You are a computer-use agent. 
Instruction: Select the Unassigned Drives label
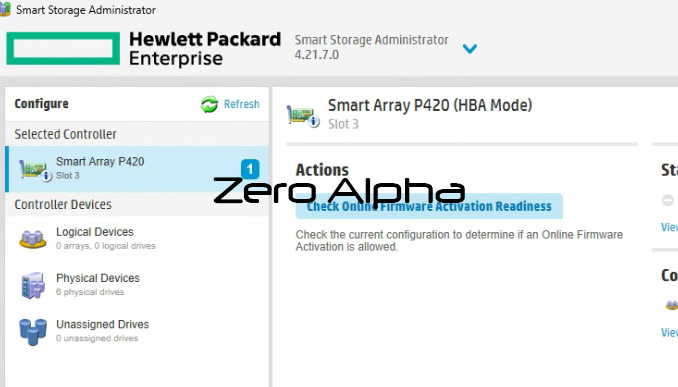click(x=102, y=324)
